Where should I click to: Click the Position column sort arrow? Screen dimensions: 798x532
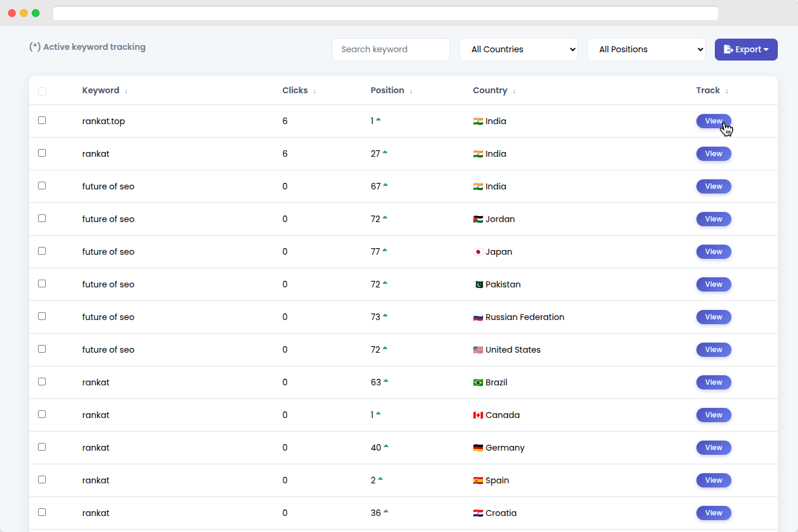(411, 91)
